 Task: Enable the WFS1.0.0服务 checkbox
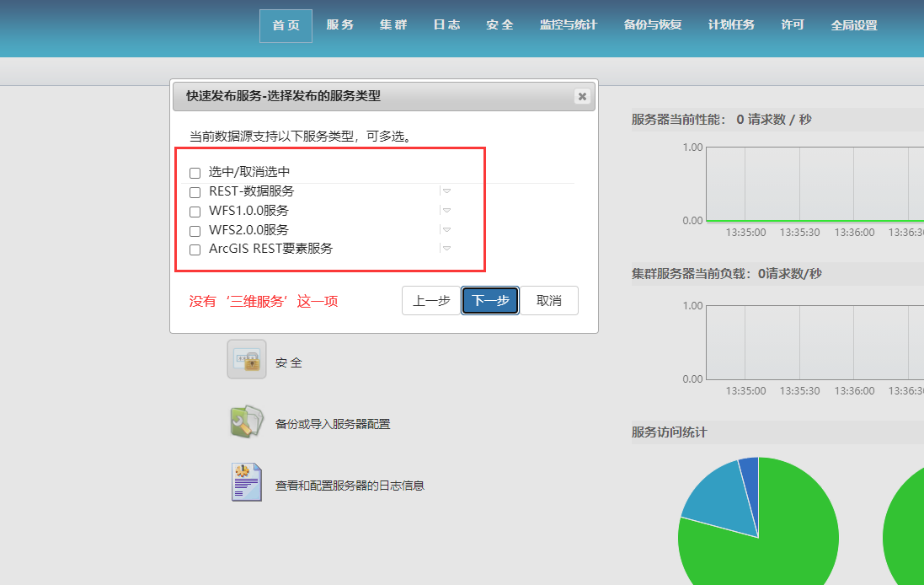(195, 212)
